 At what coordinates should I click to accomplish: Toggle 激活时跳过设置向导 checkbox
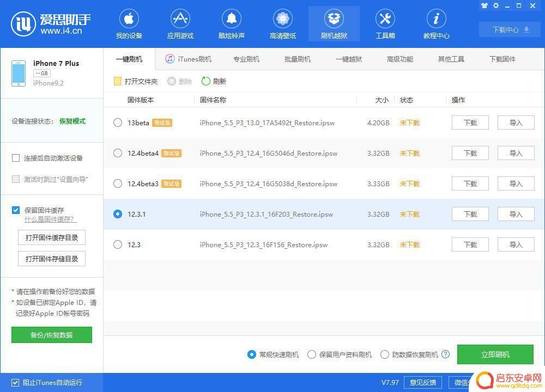(x=16, y=179)
